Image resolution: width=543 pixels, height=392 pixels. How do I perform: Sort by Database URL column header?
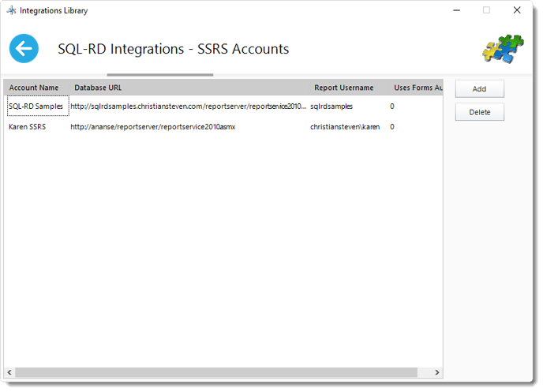(189, 88)
